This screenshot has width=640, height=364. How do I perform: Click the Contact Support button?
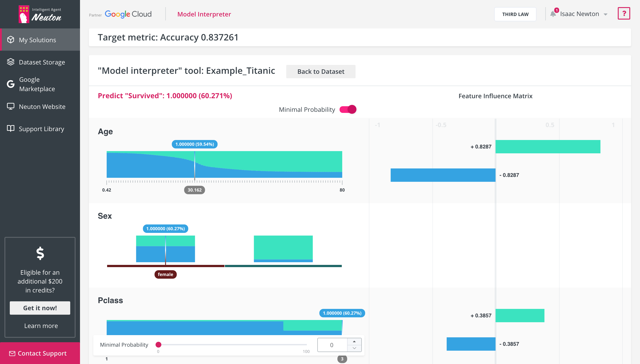click(x=40, y=353)
